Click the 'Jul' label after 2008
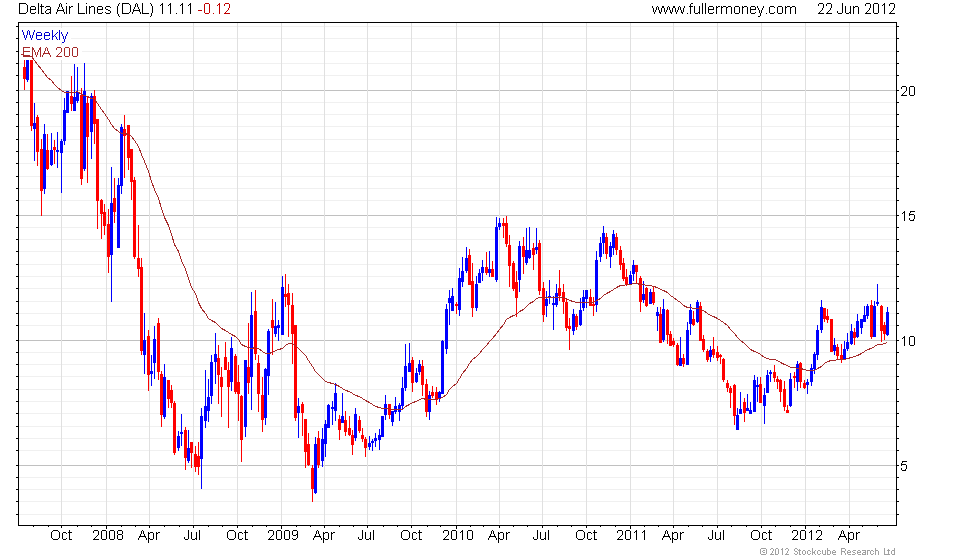This screenshot has width=980, height=560. point(192,536)
